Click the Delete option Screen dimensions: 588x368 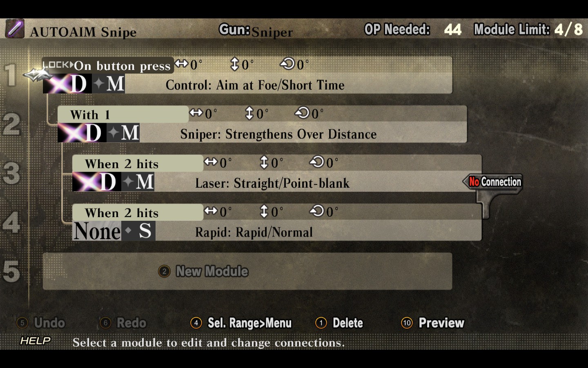pyautogui.click(x=339, y=323)
